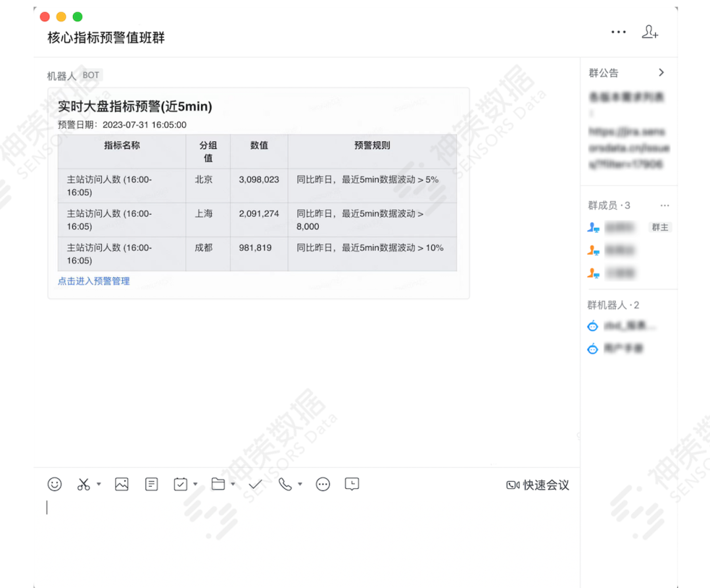Screen dimensions: 710x588
Task: Click the checkmark approval icon
Action: coord(255,484)
